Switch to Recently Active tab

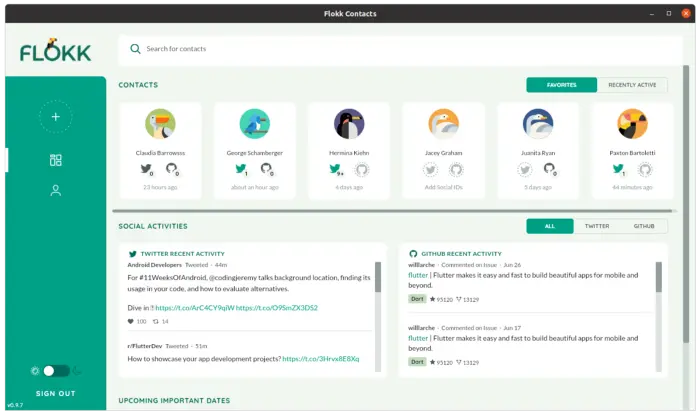pos(632,85)
